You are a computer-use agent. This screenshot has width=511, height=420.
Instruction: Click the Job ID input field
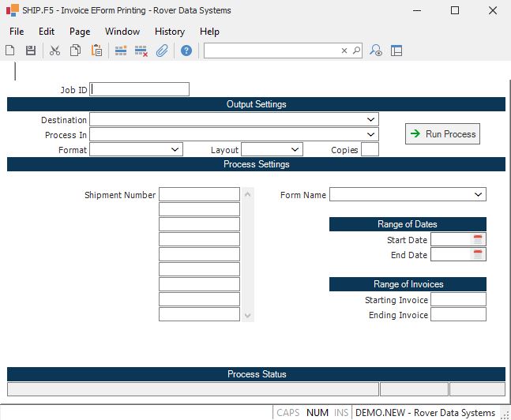tap(140, 89)
